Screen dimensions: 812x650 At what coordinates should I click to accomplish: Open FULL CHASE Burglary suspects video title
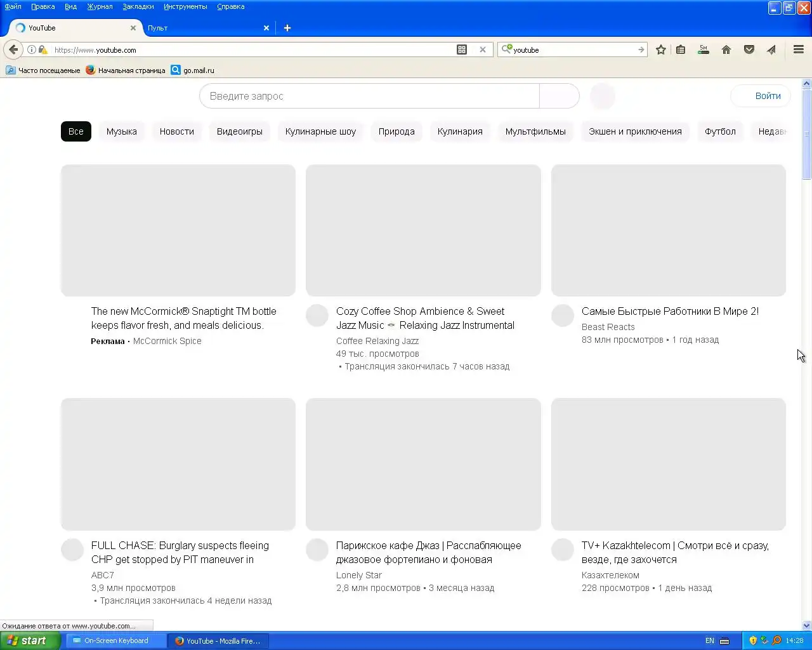coord(180,552)
